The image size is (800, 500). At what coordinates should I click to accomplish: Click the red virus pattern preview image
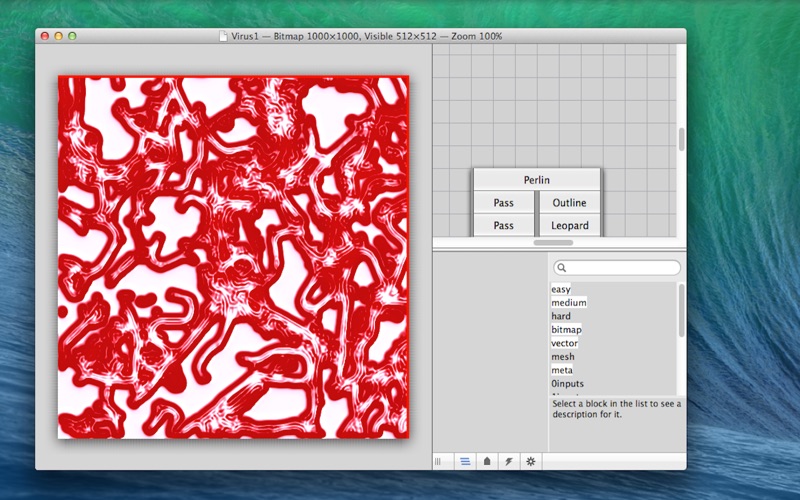(233, 257)
